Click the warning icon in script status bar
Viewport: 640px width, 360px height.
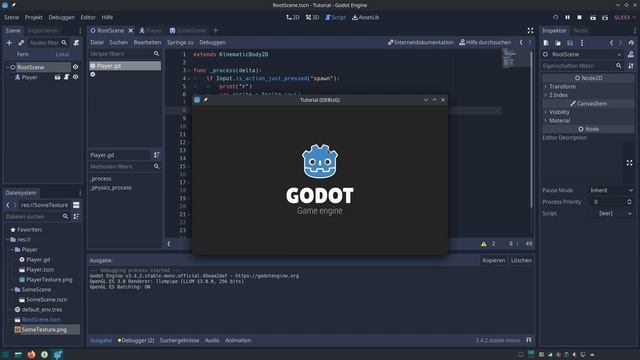pyautogui.click(x=484, y=244)
